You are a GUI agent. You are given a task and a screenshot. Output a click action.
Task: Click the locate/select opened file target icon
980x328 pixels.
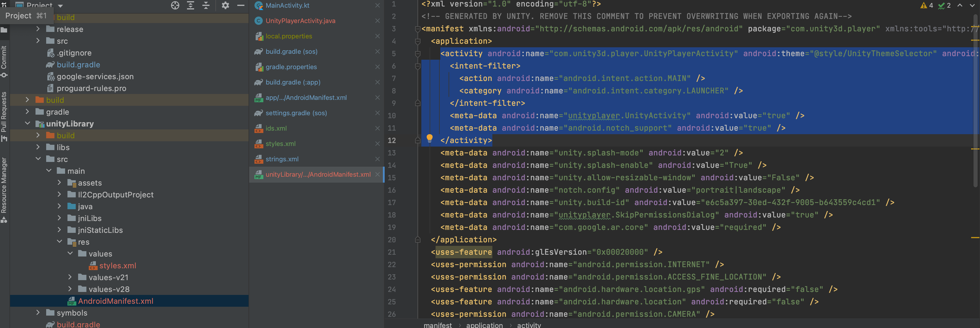pos(175,5)
